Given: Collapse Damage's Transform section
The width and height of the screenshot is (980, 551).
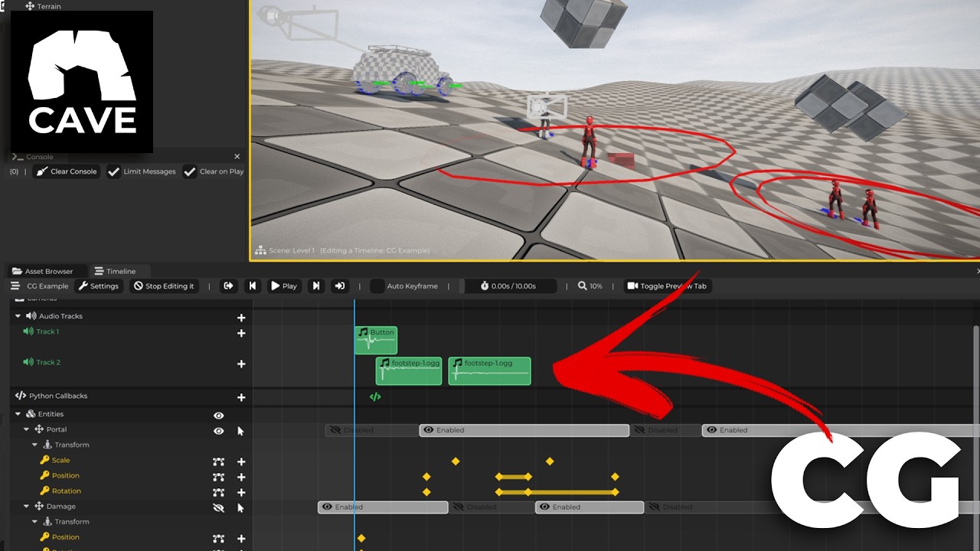Looking at the screenshot, I should click(34, 521).
